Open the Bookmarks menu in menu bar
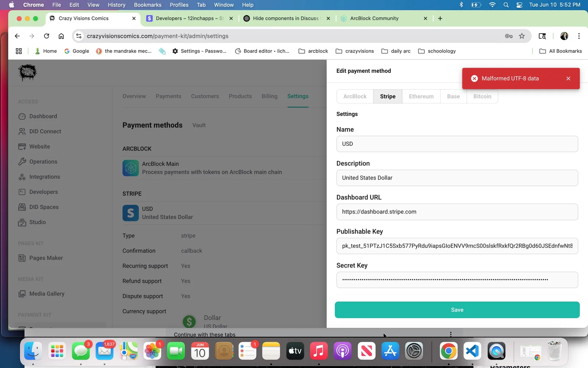 tap(148, 5)
